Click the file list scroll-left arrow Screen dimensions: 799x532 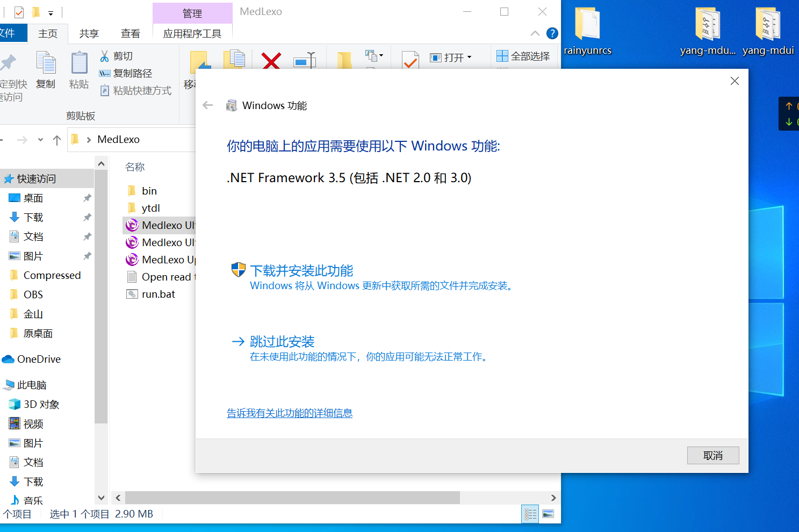point(118,498)
